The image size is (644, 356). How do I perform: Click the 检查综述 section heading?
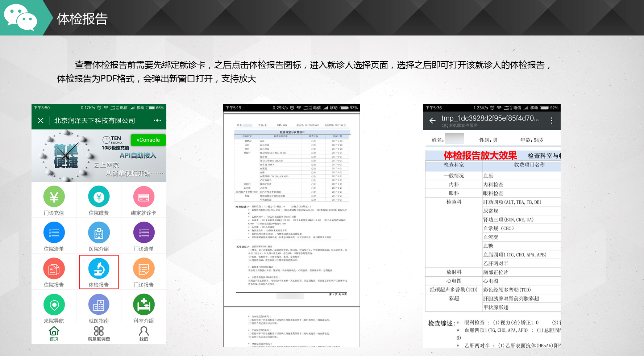point(441,323)
